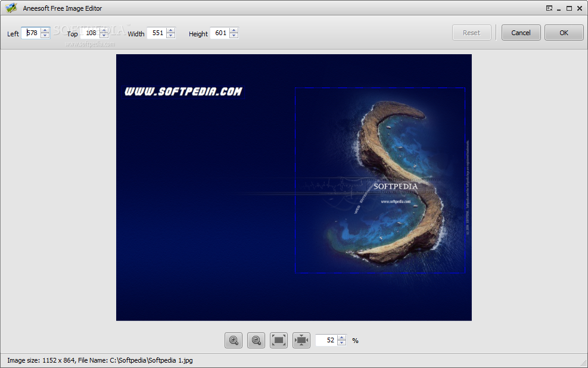This screenshot has height=368, width=588.
Task: Increase the Width value with up arrow
Action: pos(170,30)
